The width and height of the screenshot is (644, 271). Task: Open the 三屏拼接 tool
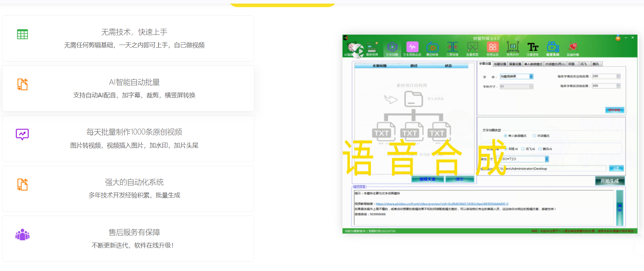[452, 49]
